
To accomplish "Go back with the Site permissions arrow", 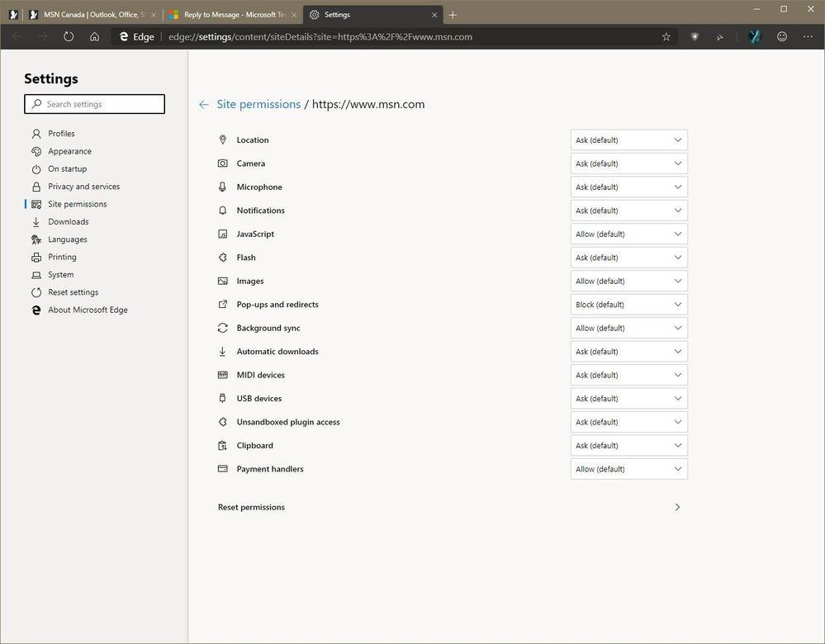I will [x=204, y=105].
